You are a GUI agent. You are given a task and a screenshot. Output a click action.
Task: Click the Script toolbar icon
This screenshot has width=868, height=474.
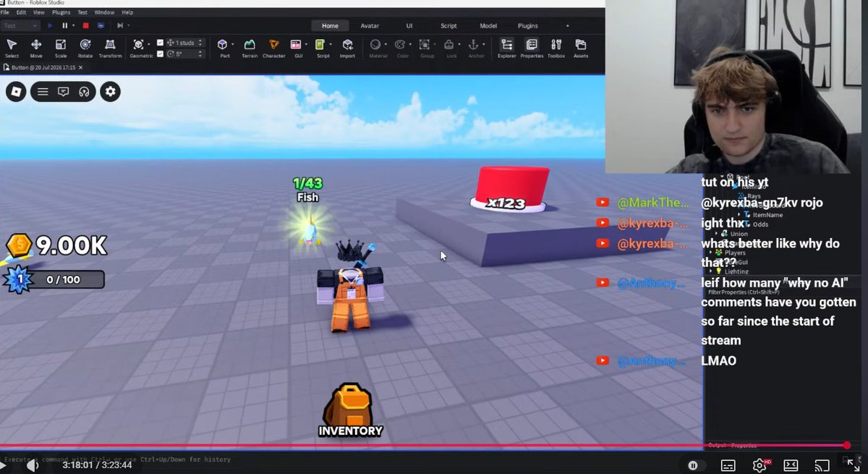click(321, 45)
